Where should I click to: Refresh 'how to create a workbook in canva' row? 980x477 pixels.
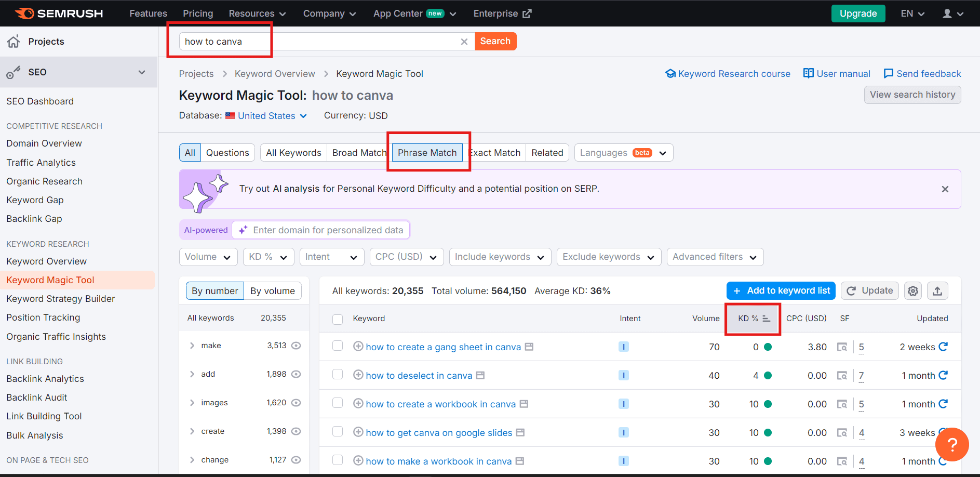(x=943, y=404)
